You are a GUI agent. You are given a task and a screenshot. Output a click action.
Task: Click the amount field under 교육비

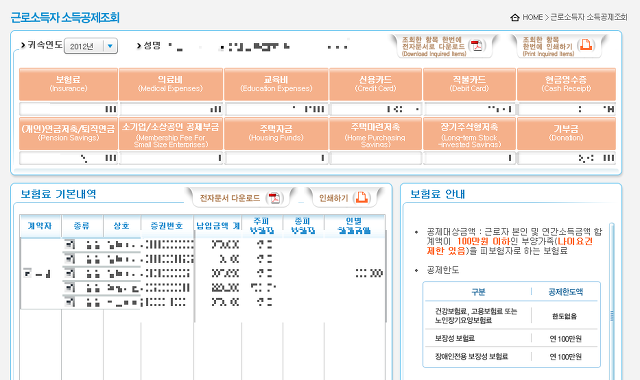point(276,109)
